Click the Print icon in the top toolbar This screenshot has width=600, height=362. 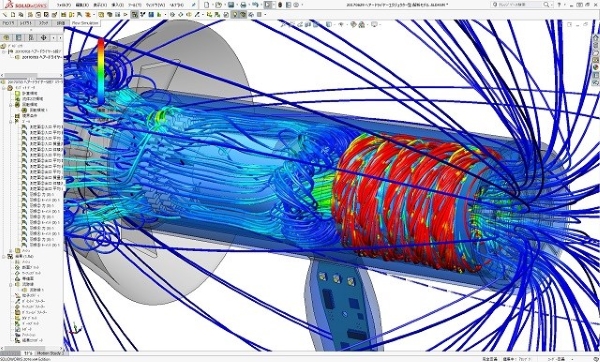click(x=243, y=5)
